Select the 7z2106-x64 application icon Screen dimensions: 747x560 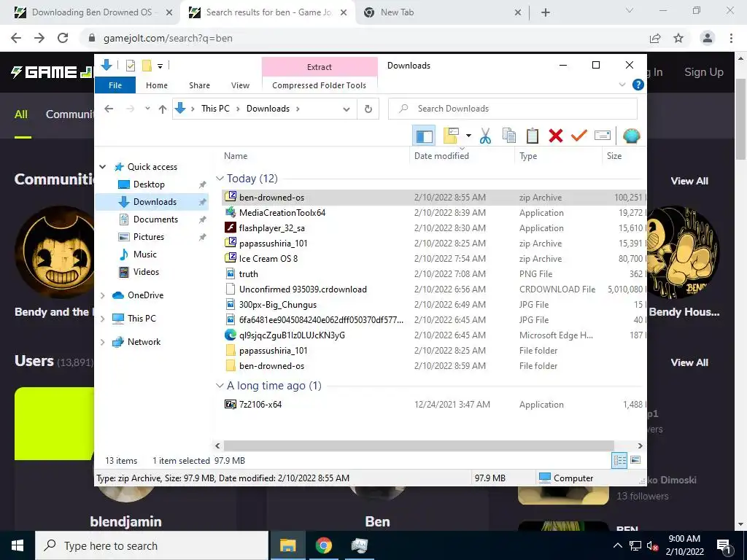(231, 404)
